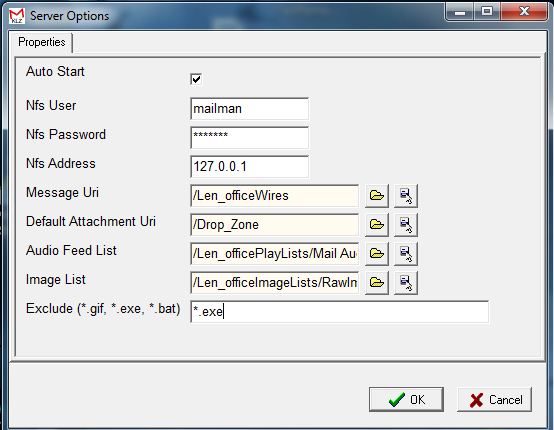Close the Server Options window

click(x=524, y=11)
